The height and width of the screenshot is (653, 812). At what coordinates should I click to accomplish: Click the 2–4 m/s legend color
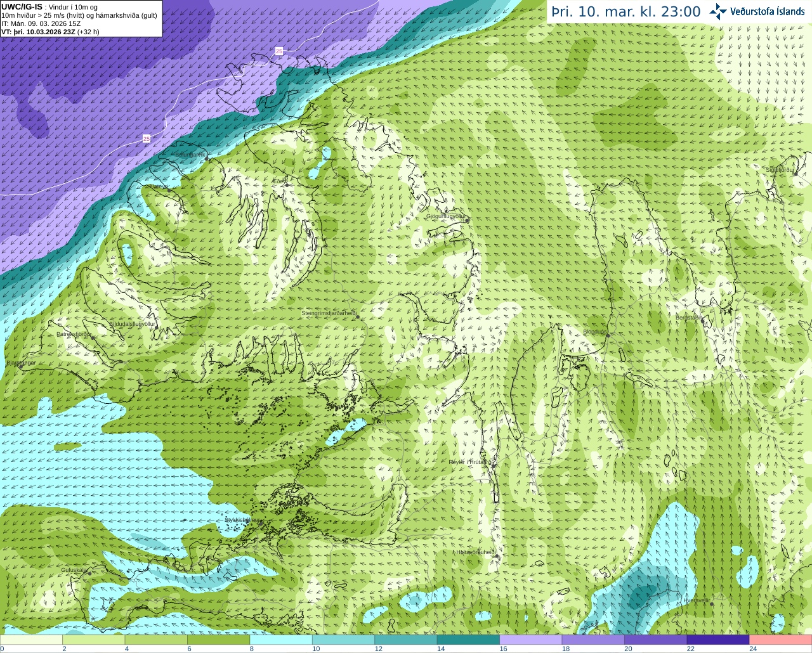[x=95, y=640]
